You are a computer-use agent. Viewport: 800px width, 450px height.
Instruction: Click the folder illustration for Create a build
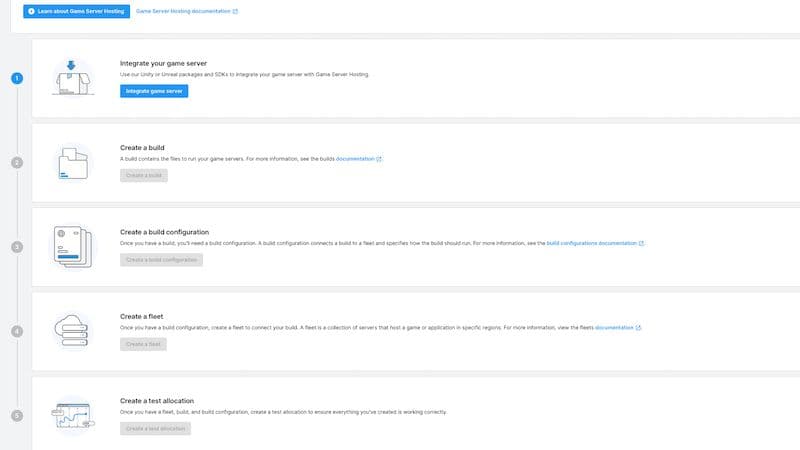(73, 163)
